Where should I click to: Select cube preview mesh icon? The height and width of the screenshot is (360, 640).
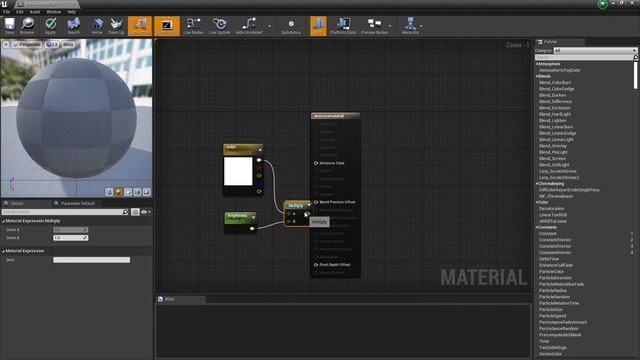click(x=137, y=192)
